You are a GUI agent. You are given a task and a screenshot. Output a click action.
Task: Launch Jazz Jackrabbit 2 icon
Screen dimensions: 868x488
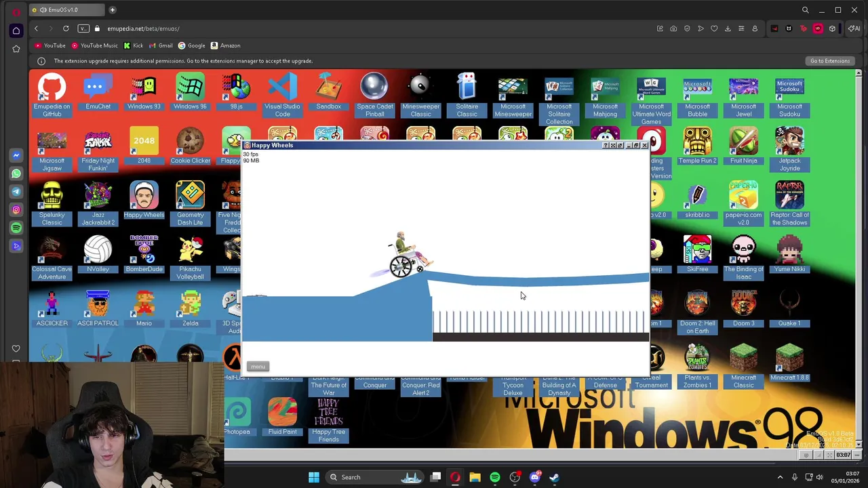pyautogui.click(x=98, y=203)
